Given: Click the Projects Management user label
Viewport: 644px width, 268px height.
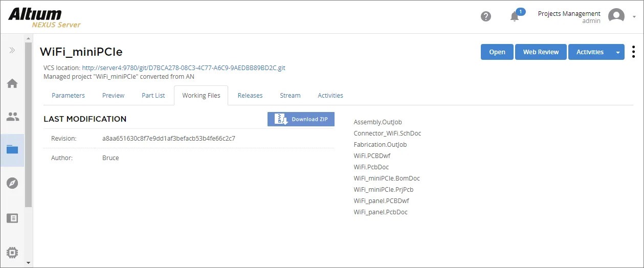Looking at the screenshot, I should click(x=569, y=14).
